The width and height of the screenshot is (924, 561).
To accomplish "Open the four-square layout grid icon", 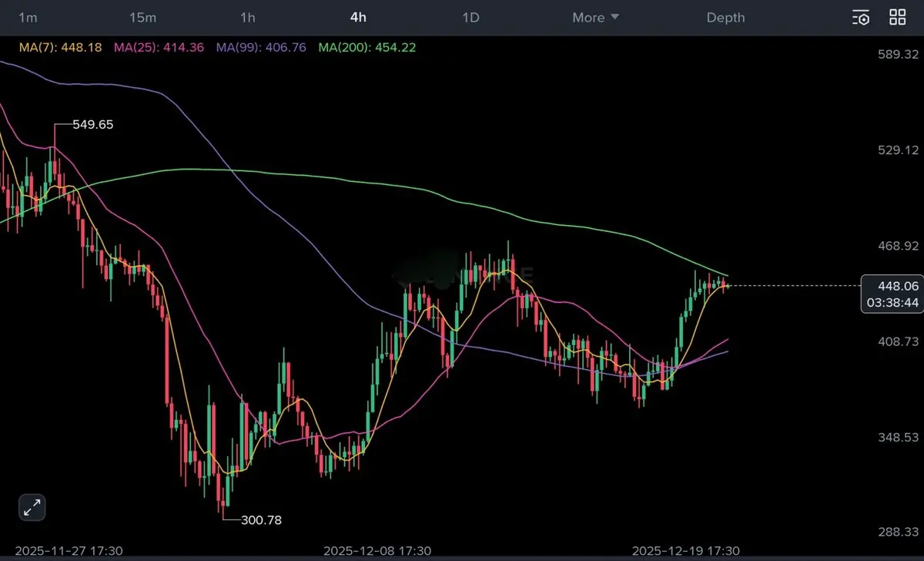I will click(898, 17).
